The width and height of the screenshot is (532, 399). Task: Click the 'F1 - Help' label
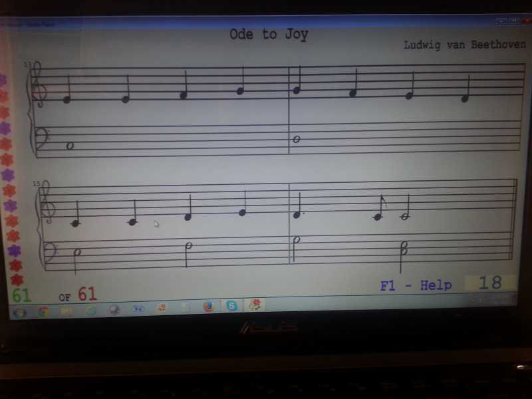point(416,286)
